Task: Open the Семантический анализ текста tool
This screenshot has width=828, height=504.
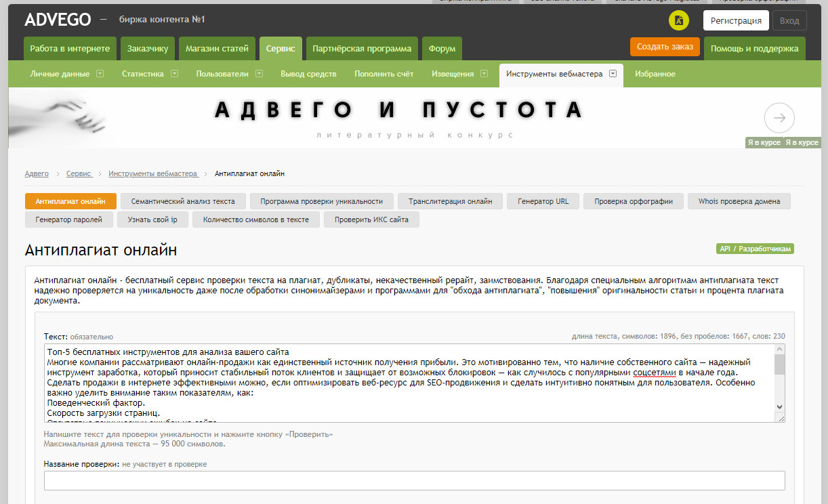Action: (x=183, y=201)
